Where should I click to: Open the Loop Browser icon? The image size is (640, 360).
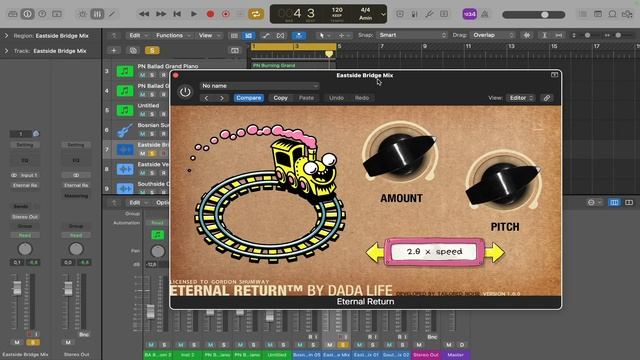click(x=612, y=14)
